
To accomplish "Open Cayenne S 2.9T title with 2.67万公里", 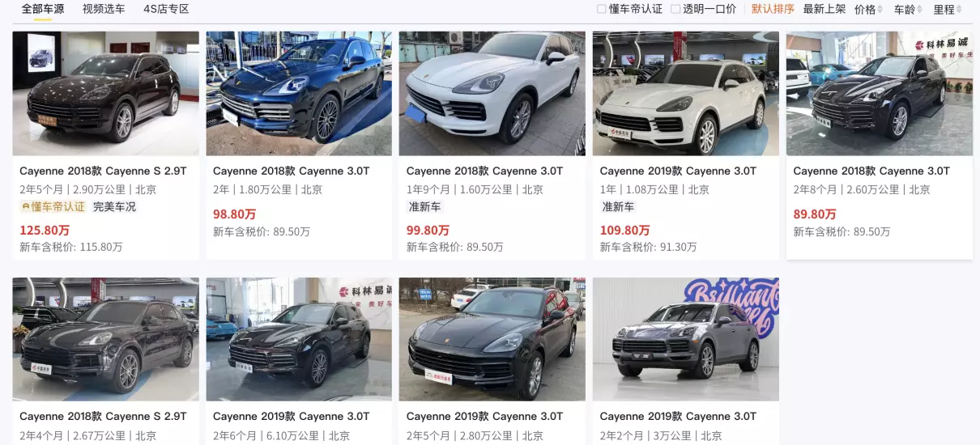I will pos(103,417).
